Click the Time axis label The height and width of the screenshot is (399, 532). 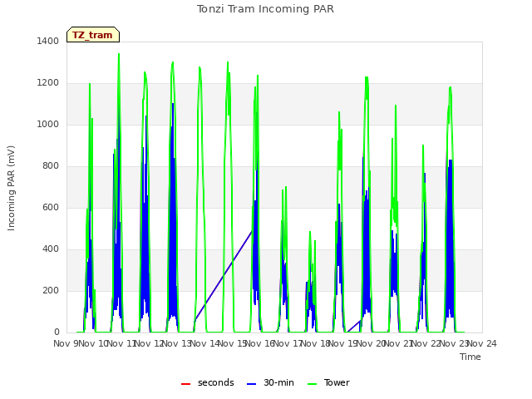[x=470, y=357]
